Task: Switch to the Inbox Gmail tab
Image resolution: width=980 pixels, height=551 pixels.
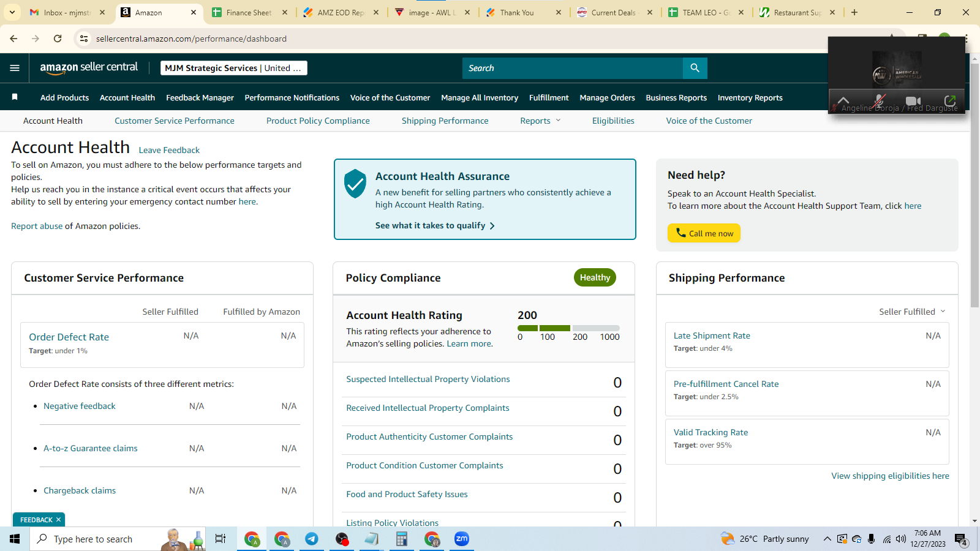Action: click(x=67, y=12)
